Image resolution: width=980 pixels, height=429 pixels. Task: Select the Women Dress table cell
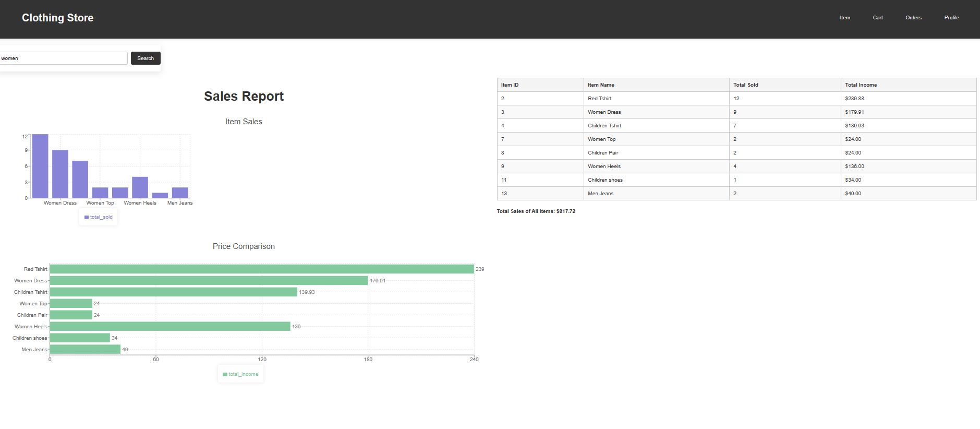tap(656, 112)
